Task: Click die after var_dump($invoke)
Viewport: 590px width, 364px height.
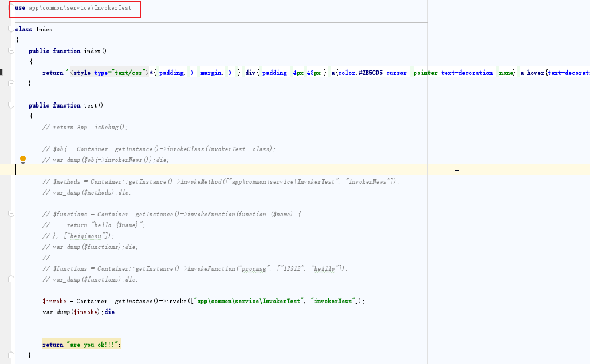Action: click(110, 312)
